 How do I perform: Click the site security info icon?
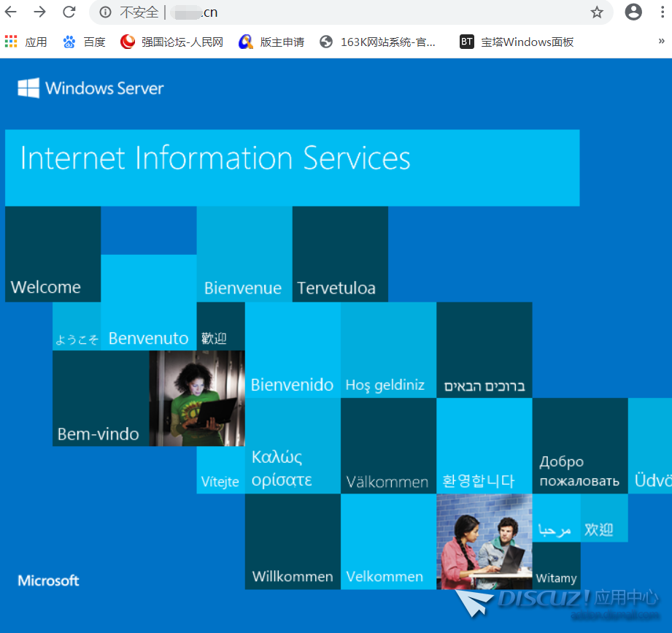click(106, 12)
